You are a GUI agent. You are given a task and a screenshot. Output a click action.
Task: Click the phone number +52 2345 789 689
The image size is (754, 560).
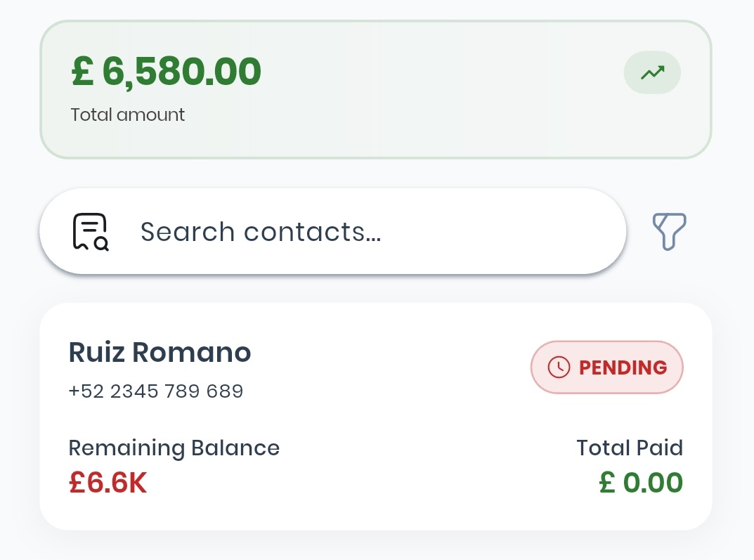(x=156, y=391)
